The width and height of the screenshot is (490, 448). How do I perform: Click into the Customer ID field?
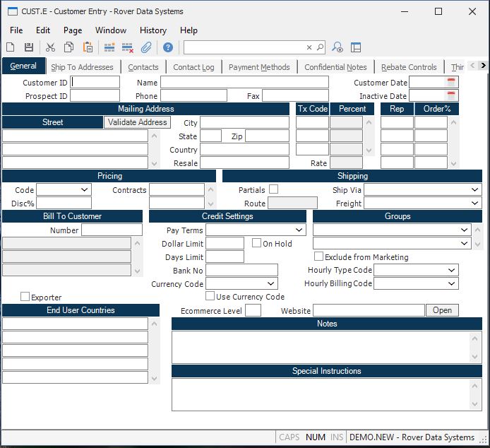tap(95, 83)
